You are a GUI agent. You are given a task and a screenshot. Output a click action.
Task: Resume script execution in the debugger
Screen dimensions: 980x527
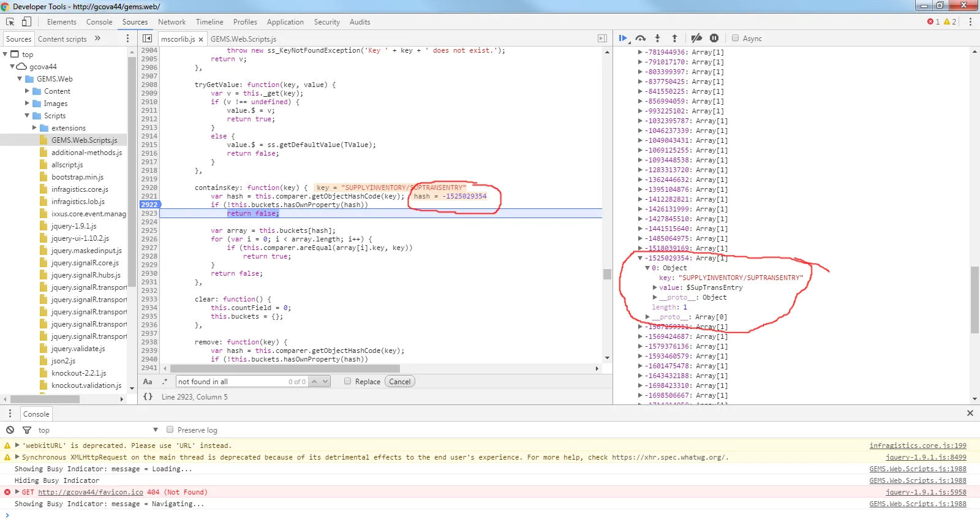coord(623,39)
